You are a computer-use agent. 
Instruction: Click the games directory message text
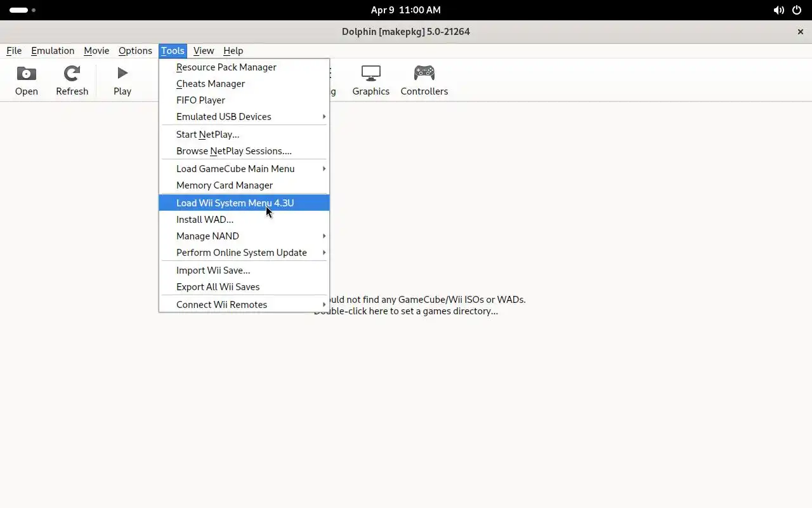click(x=419, y=305)
